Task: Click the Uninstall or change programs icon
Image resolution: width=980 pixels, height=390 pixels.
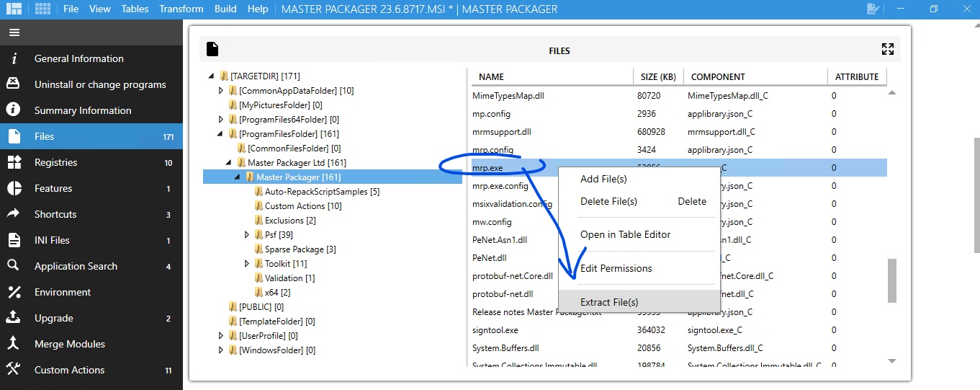Action: (14, 84)
